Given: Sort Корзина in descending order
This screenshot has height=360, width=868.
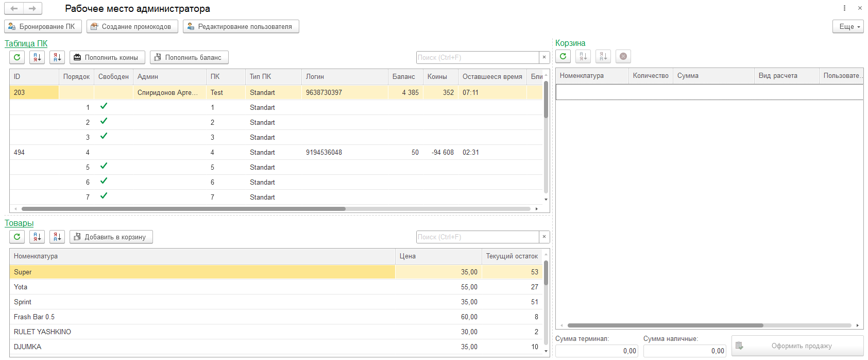Looking at the screenshot, I should click(603, 56).
